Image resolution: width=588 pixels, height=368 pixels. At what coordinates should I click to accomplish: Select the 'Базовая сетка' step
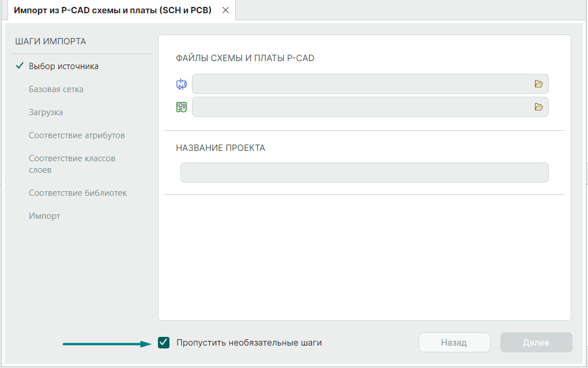point(56,89)
